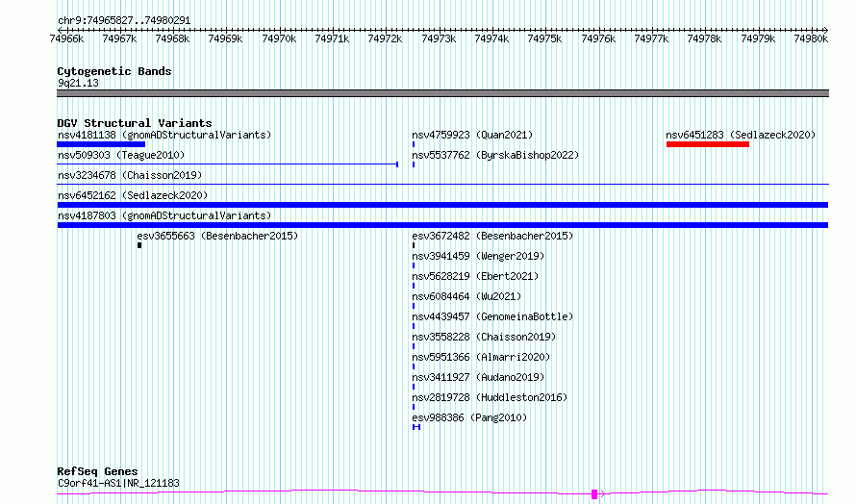Click nsv3941459 (Wenger2019) label
This screenshot has height=504, width=856.
click(478, 256)
